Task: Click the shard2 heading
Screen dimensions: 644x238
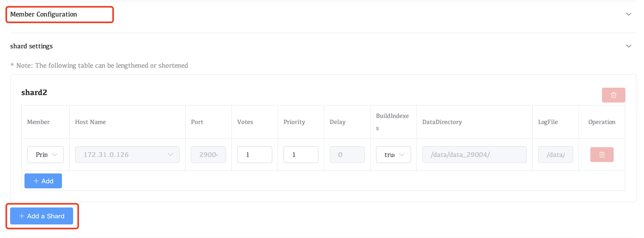Action: [34, 92]
